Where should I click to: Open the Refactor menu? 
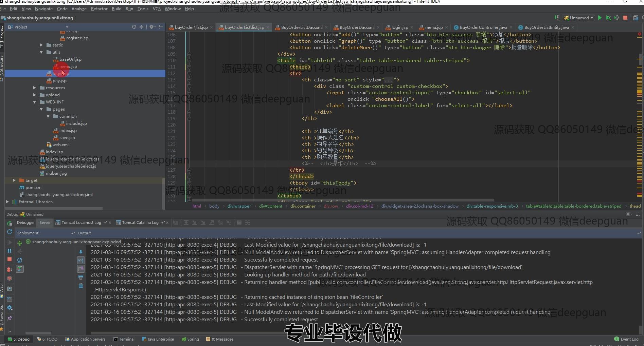(99, 9)
